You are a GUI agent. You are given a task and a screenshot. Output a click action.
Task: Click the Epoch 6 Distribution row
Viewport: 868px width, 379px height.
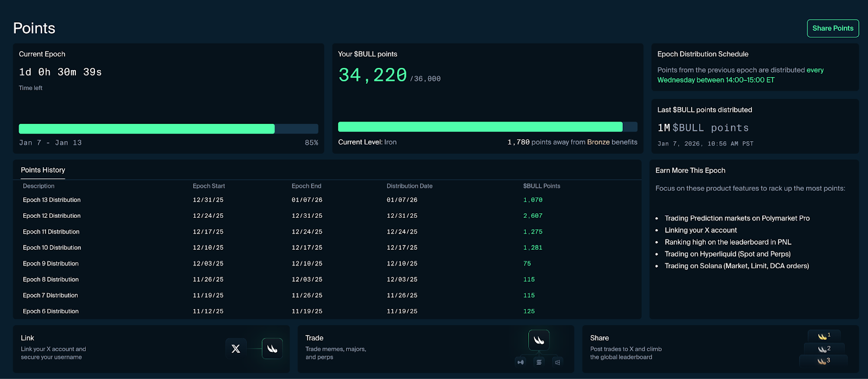pos(50,311)
